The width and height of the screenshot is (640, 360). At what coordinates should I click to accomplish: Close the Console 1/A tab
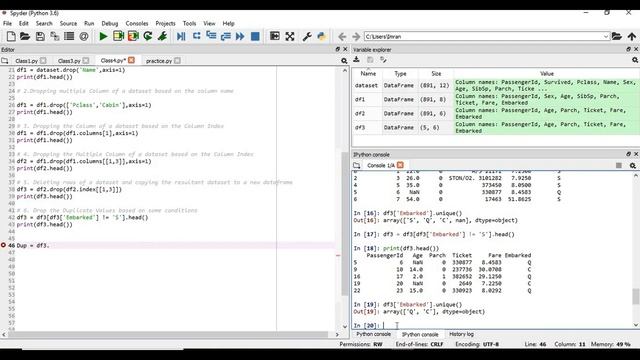(x=400, y=165)
